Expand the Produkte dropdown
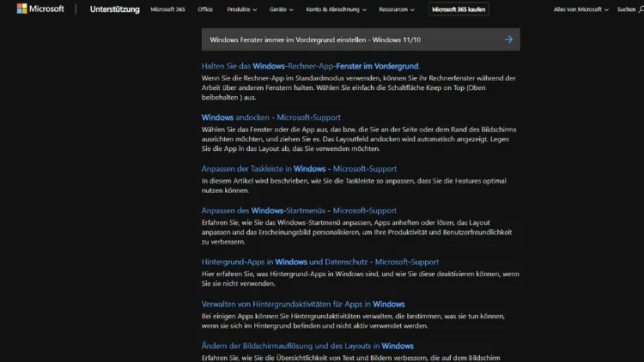The height and width of the screenshot is (362, 644). (242, 9)
